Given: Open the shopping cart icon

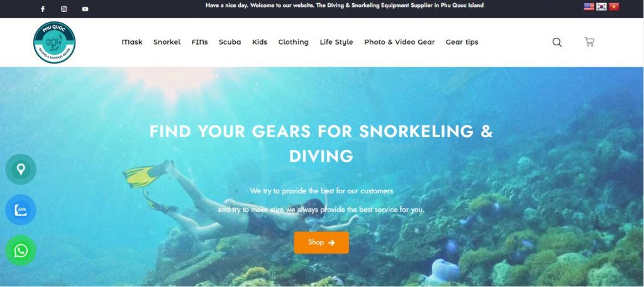Looking at the screenshot, I should pos(589,42).
